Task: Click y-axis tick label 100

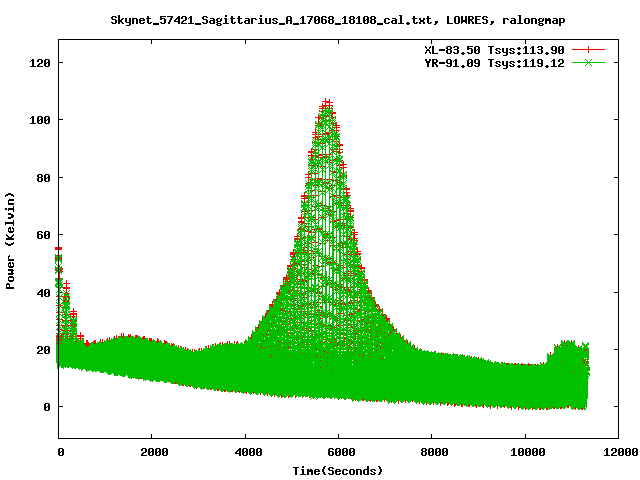Action: (x=40, y=120)
